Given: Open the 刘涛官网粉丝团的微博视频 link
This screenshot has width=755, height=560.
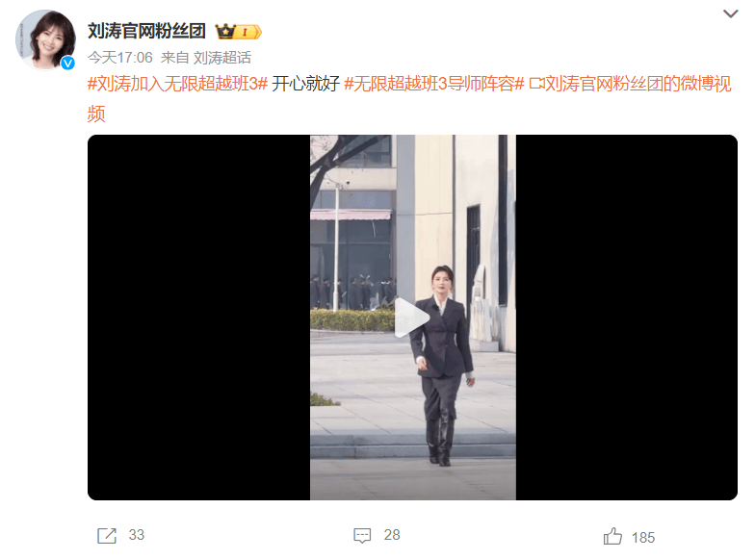Looking at the screenshot, I should click(408, 98).
